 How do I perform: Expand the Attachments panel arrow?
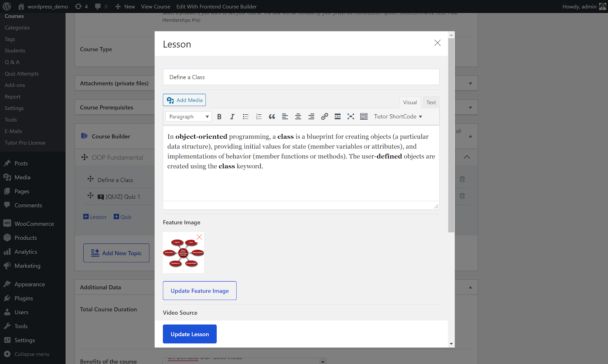click(x=470, y=84)
